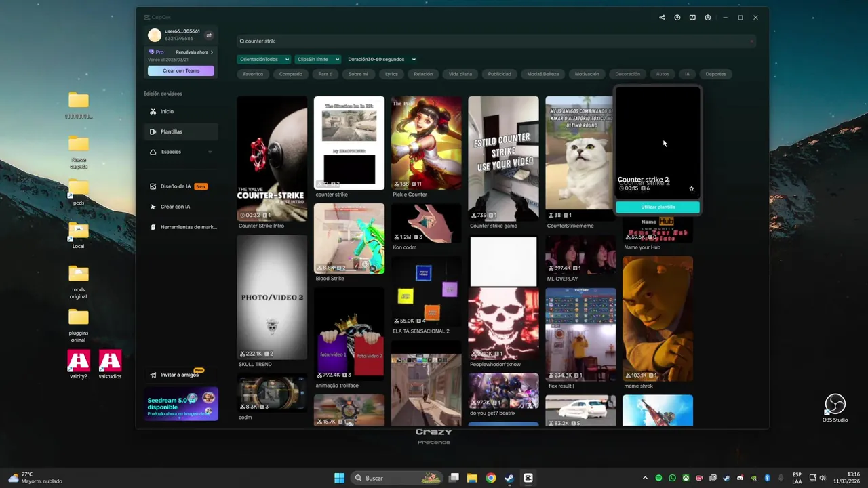Open the valstudios desktop shortcut
This screenshot has width=868, height=488.
point(110,364)
